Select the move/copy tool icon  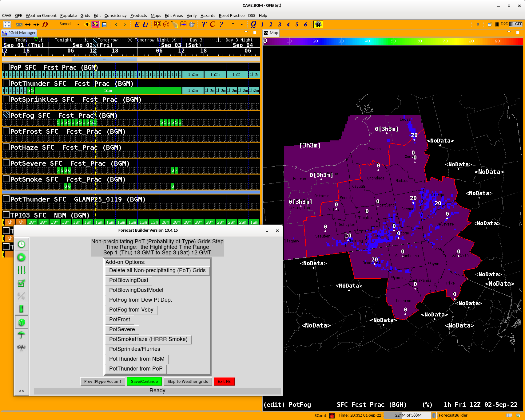point(183,24)
